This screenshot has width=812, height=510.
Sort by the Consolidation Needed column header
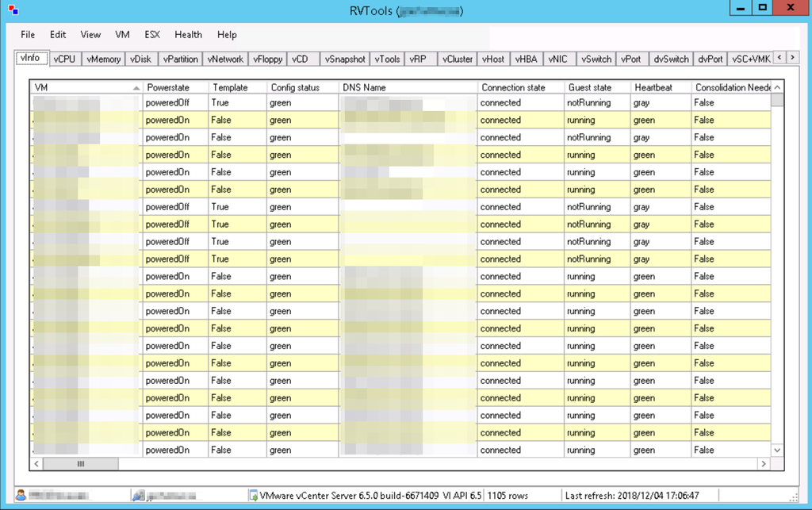pos(731,87)
